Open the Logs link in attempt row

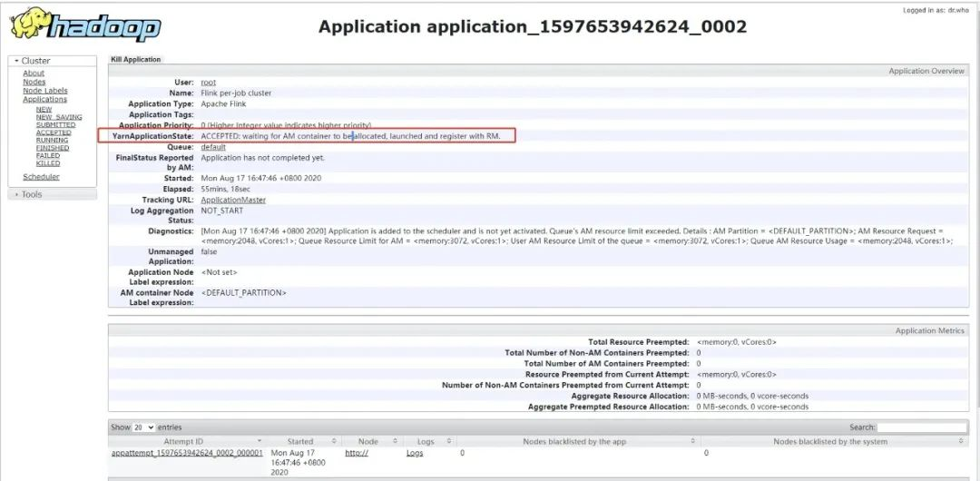click(x=415, y=453)
